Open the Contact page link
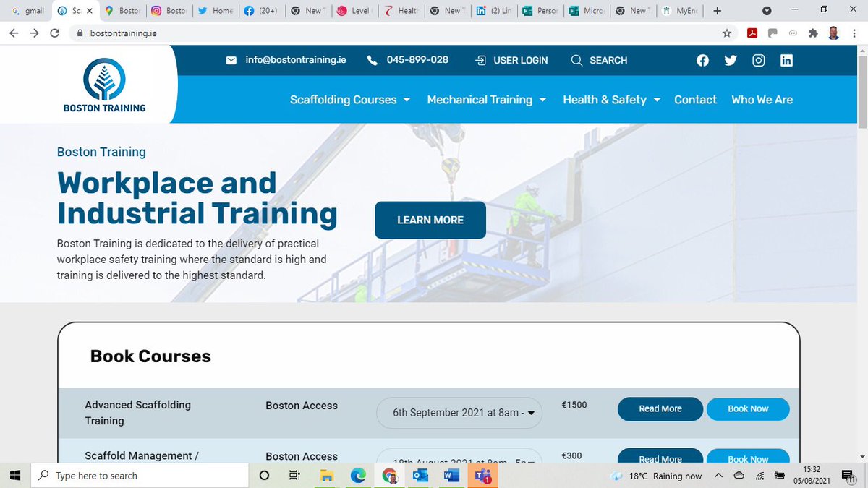868x488 pixels. click(695, 100)
